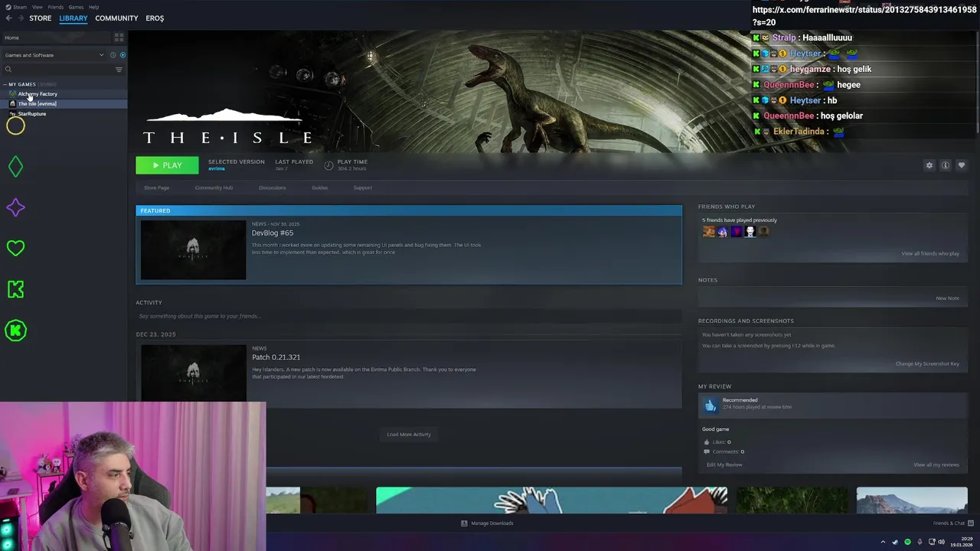This screenshot has width=980, height=551.
Task: Open the Friends menu
Action: pyautogui.click(x=56, y=7)
